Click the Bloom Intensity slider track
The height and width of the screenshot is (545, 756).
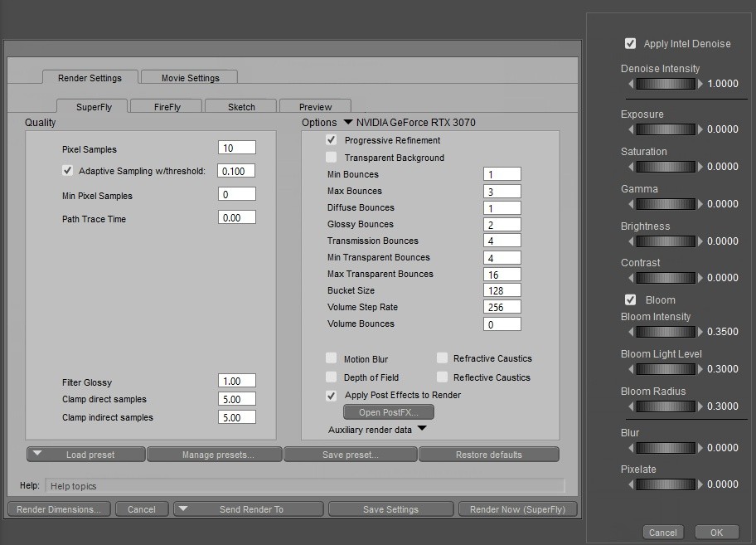point(666,332)
